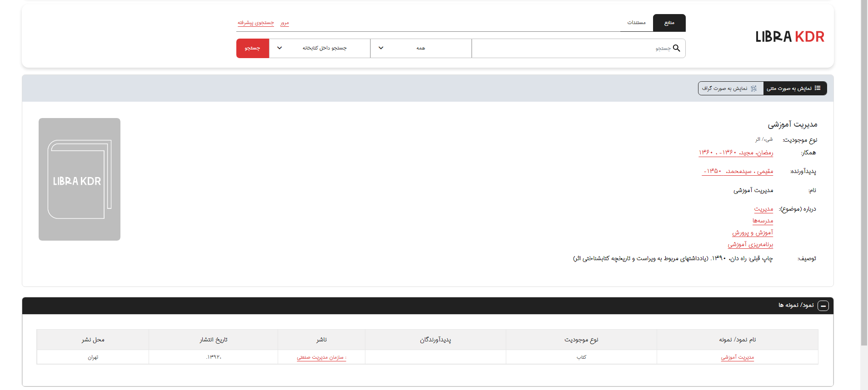Switch to the منابع tab
The width and height of the screenshot is (868, 390).
(669, 23)
